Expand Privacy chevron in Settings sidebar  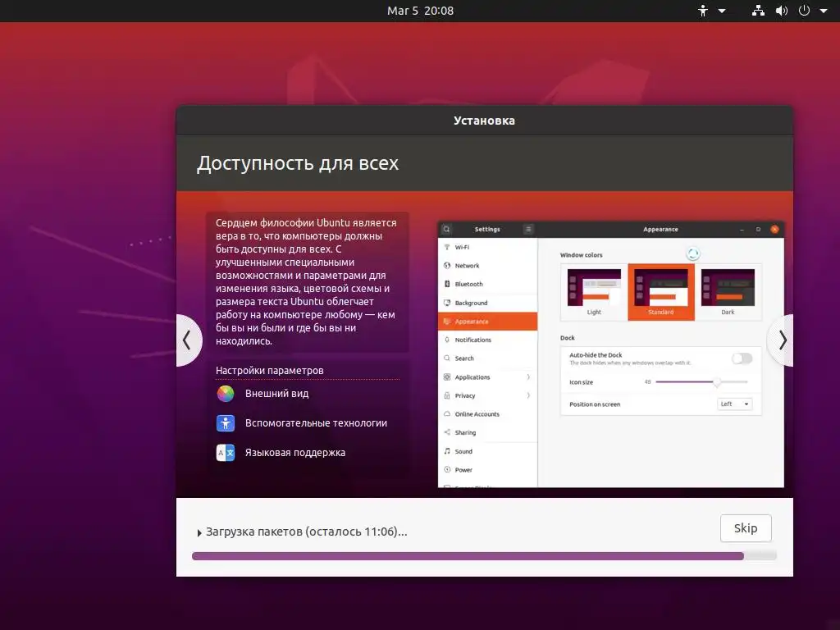point(528,396)
